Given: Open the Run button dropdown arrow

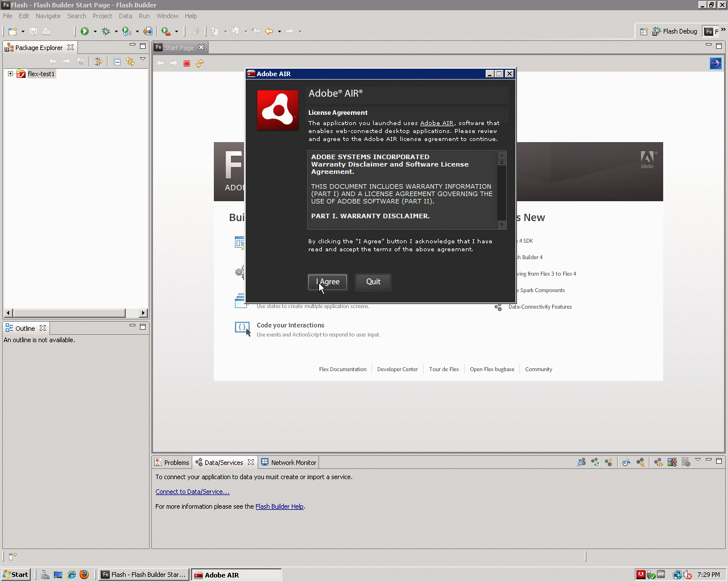Looking at the screenshot, I should pyautogui.click(x=95, y=31).
